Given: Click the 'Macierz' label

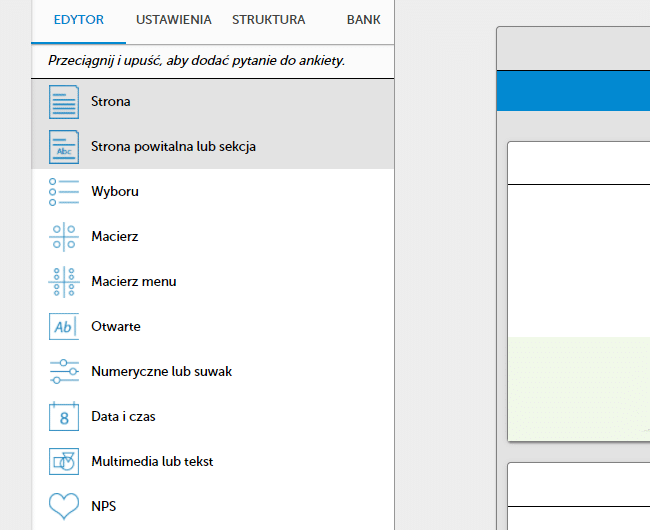Looking at the screenshot, I should tap(115, 236).
